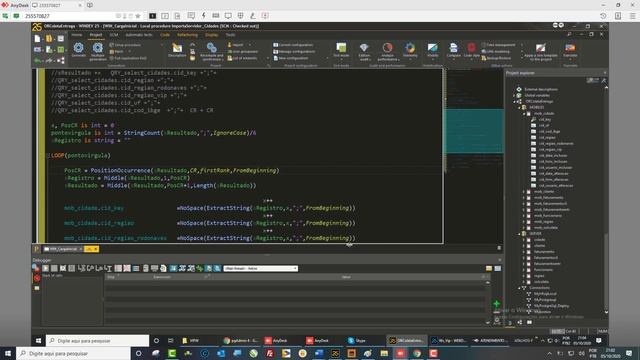This screenshot has width=640, height=360.
Task: Click the LOOP(pontovirgula) code line
Action: tap(81, 156)
